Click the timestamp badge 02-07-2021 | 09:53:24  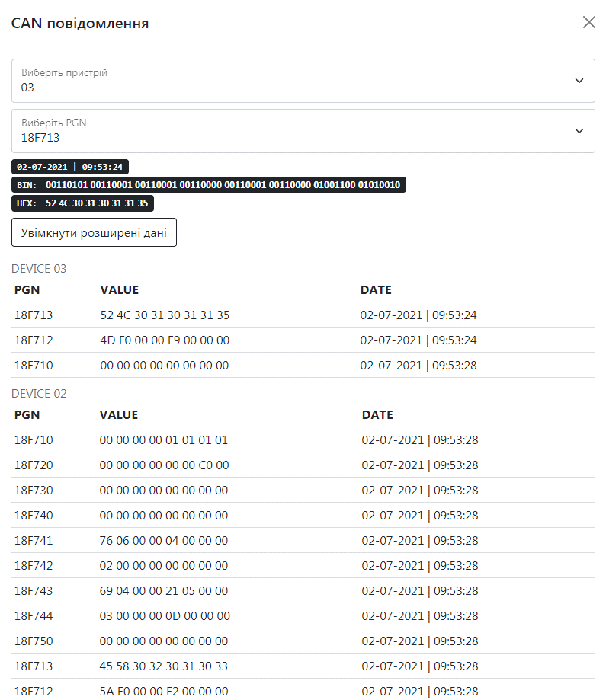coord(70,167)
